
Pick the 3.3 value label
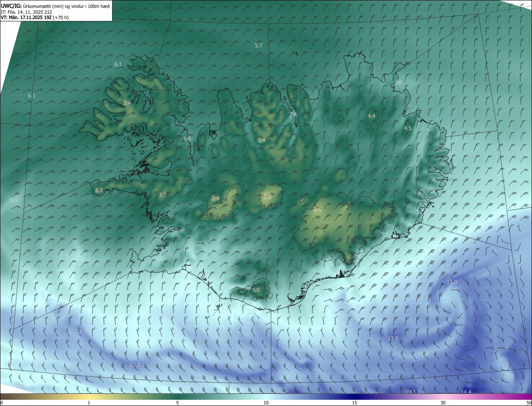99,190
